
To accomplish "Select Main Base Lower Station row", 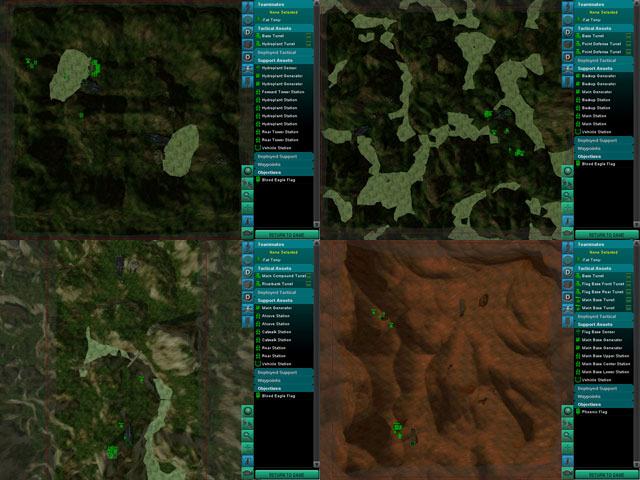I will tap(604, 372).
